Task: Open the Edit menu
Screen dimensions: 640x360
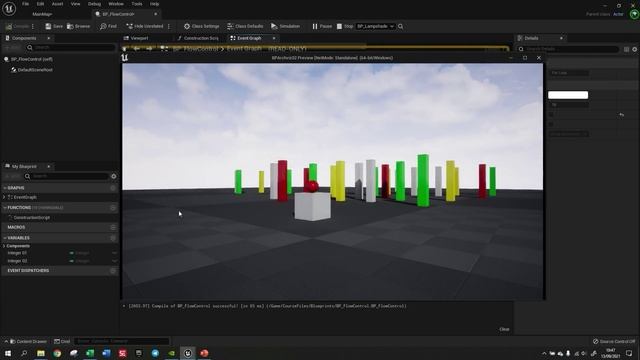Action: point(40,4)
